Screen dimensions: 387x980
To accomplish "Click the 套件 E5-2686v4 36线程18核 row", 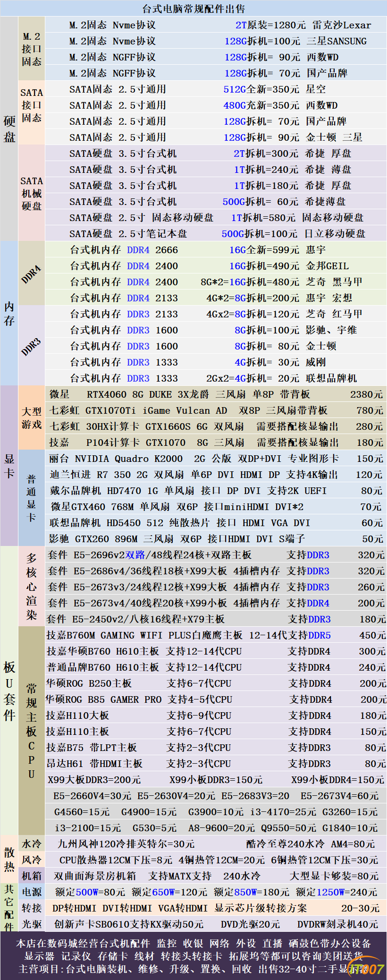I will tap(216, 571).
